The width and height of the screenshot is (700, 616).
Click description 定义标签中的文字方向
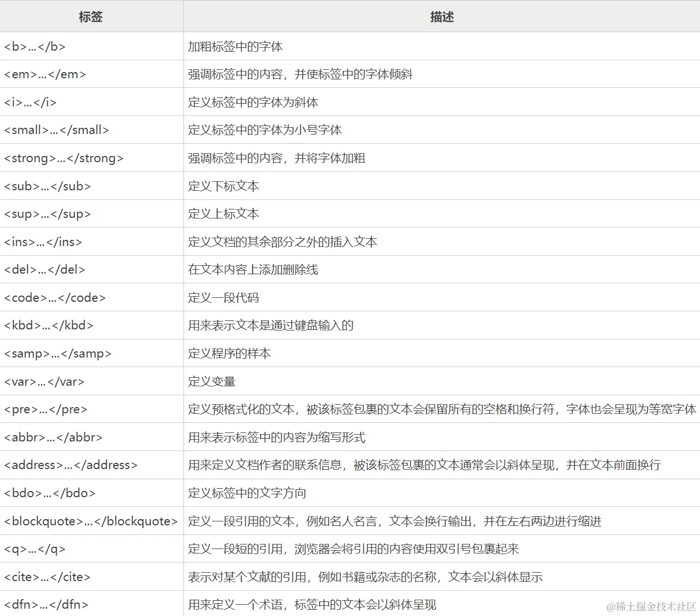[x=247, y=493]
